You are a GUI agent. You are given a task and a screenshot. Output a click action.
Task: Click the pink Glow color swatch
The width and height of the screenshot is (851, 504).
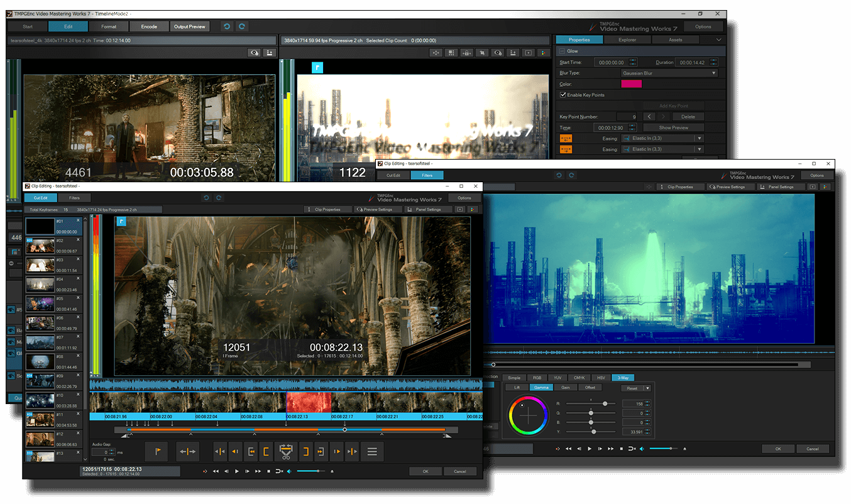(632, 84)
